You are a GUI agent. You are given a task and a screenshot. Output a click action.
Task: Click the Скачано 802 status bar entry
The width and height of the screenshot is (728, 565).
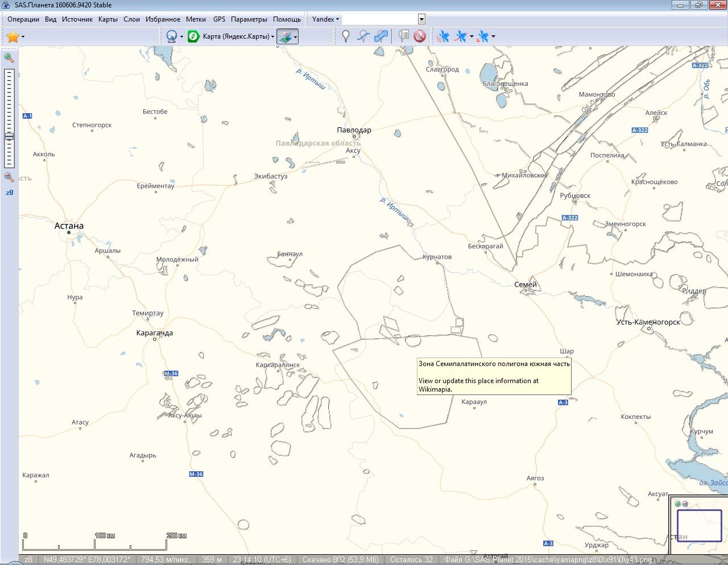click(x=341, y=560)
